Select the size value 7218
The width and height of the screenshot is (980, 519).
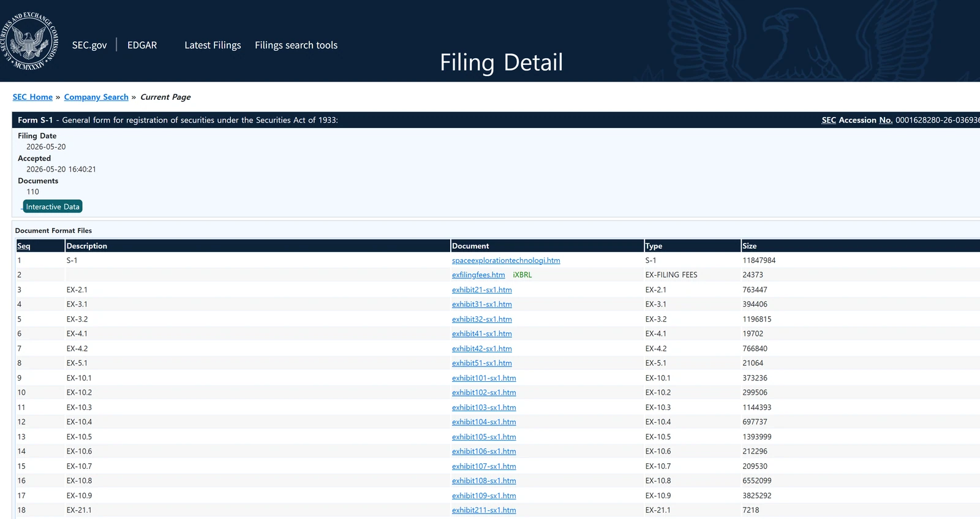click(x=751, y=510)
